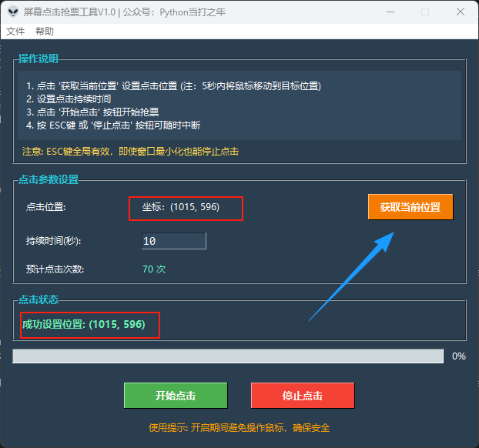Minimize the window
Screen dimensions: 479x448
(x=390, y=12)
